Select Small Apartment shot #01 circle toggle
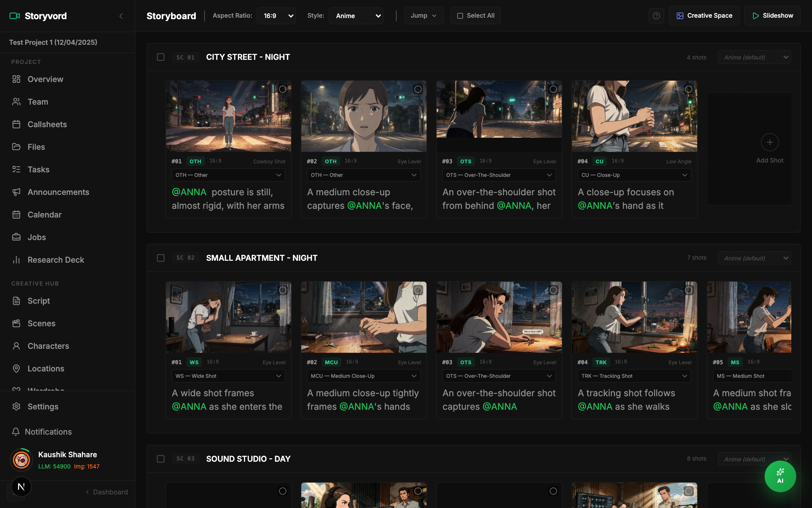 click(x=283, y=290)
